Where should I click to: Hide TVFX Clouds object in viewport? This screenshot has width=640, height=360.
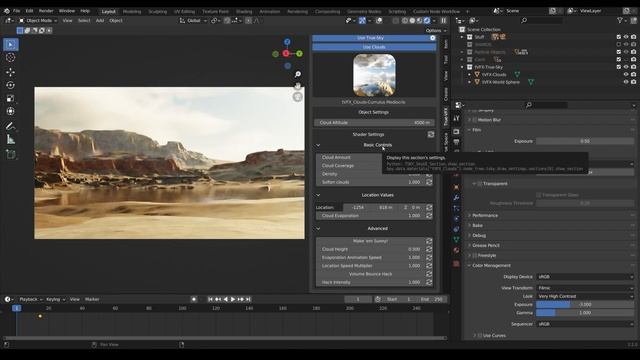626,75
